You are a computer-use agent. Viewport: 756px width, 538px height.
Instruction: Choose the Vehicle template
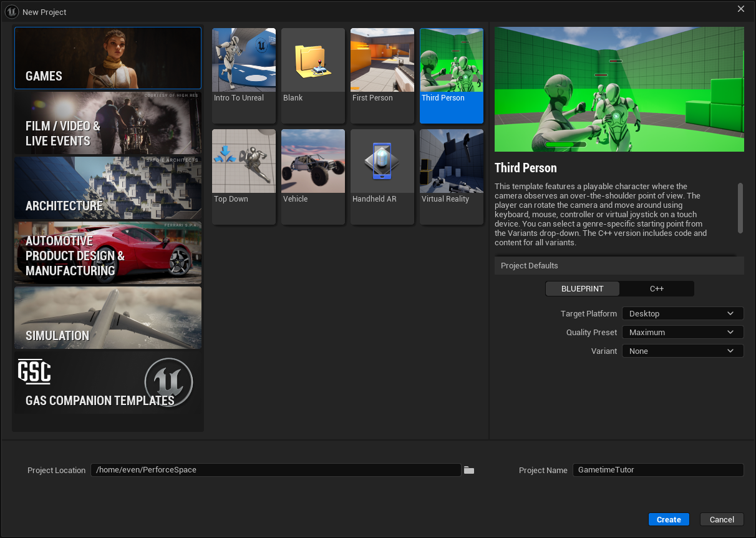(313, 176)
